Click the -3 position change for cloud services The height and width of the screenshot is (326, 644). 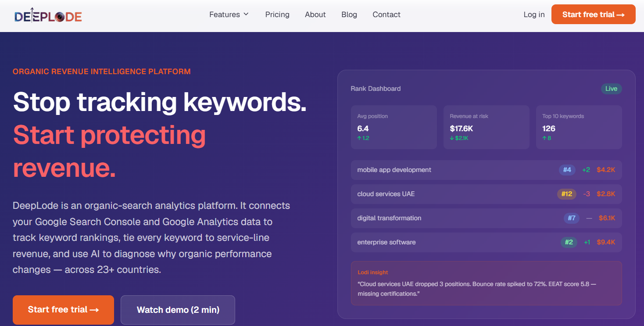[587, 194]
